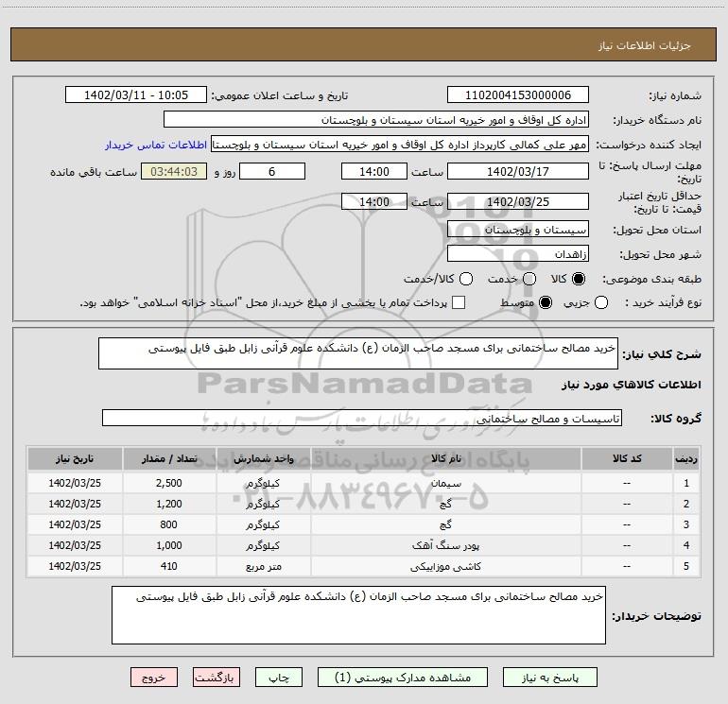
Task: Choose the متوسط purchase type radio
Action: point(546,302)
